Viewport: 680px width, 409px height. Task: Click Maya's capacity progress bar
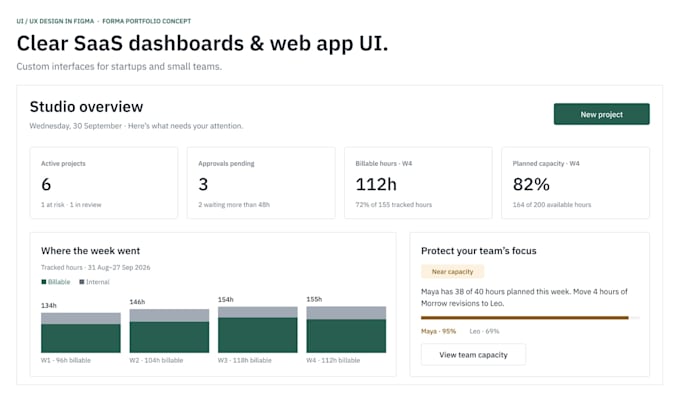tap(530, 318)
